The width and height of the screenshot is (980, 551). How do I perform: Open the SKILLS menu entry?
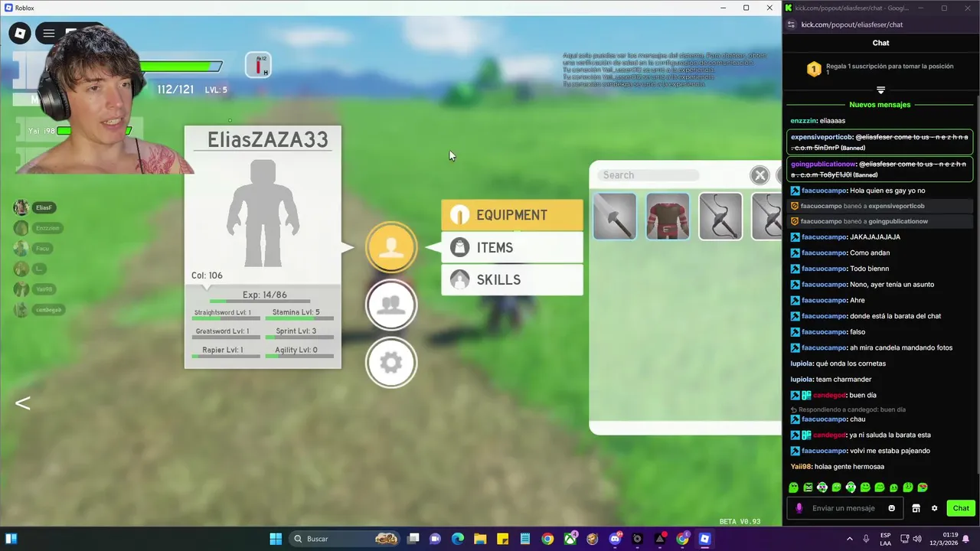pos(511,280)
